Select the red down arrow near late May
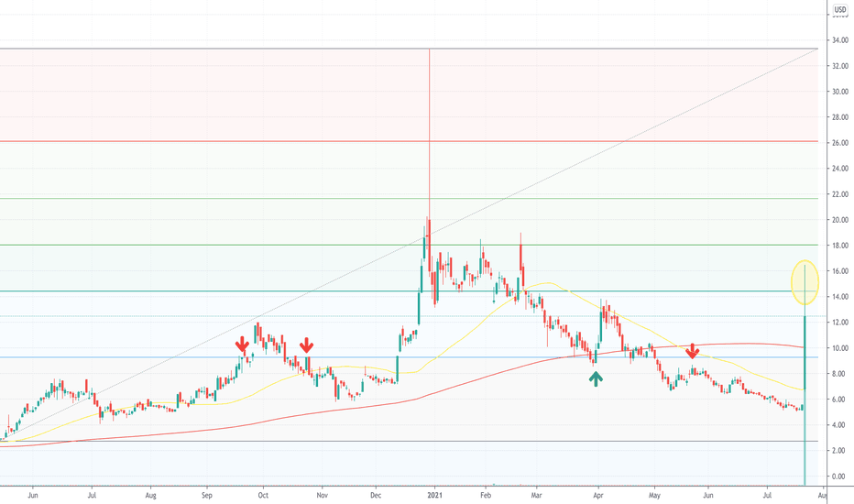 pyautogui.click(x=692, y=352)
